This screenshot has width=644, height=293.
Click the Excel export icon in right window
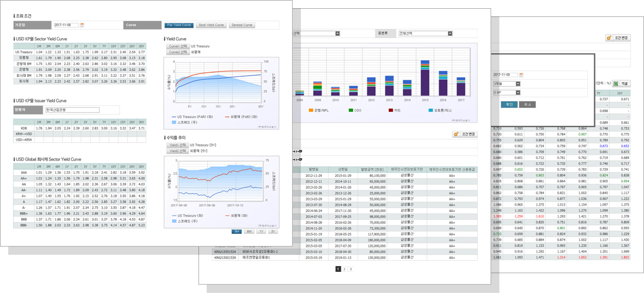(x=615, y=83)
